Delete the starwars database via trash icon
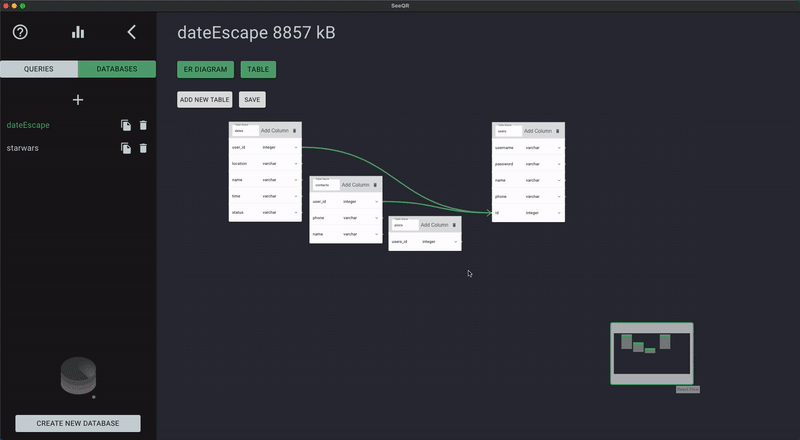This screenshot has width=800, height=440. (x=143, y=148)
